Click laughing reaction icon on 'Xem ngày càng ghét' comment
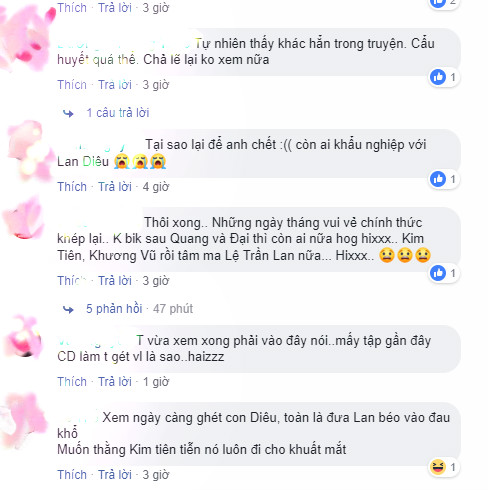This screenshot has width=488, height=490. pos(438,467)
